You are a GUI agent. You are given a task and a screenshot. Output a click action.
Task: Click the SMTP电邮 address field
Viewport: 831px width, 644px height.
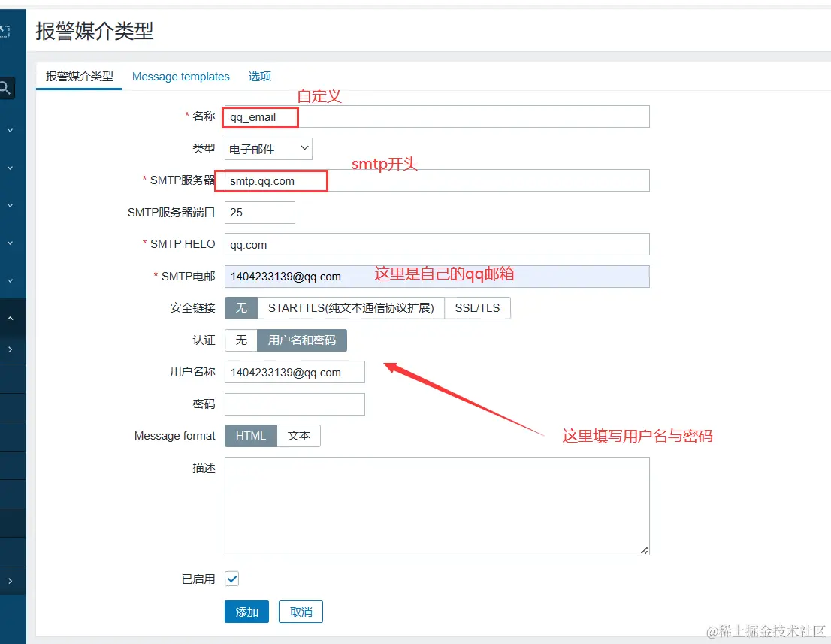pyautogui.click(x=437, y=276)
